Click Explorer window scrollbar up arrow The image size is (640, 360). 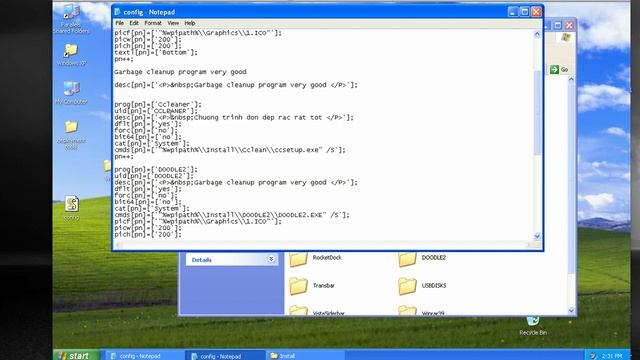(571, 79)
